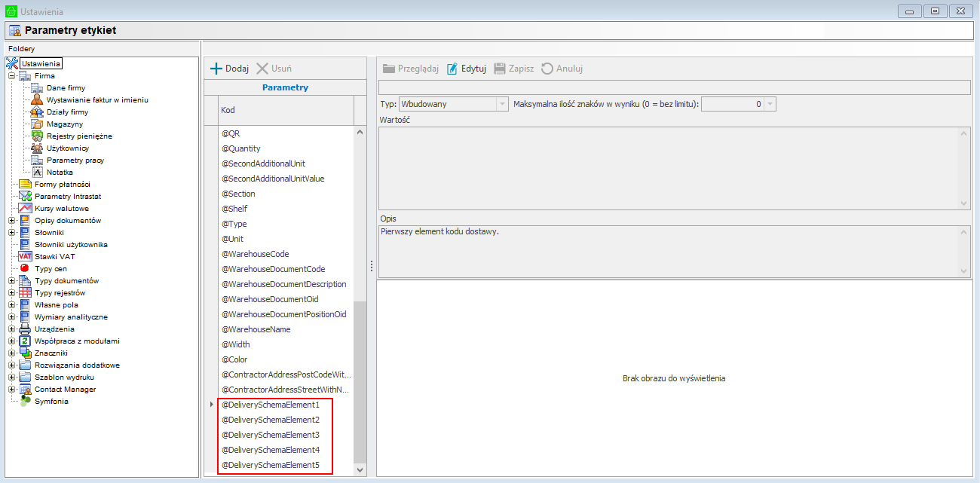This screenshot has width=980, height=483.
Task: Select Formy płatności in folder tree
Action: pos(62,185)
